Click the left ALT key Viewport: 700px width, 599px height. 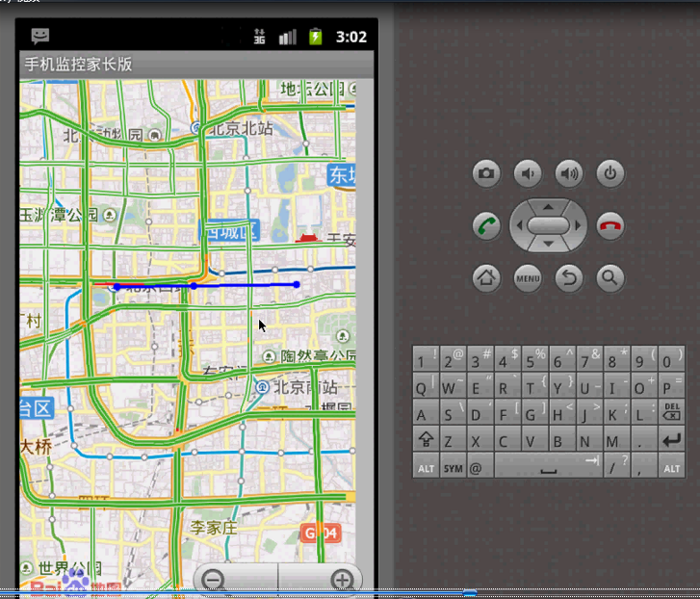pos(426,465)
